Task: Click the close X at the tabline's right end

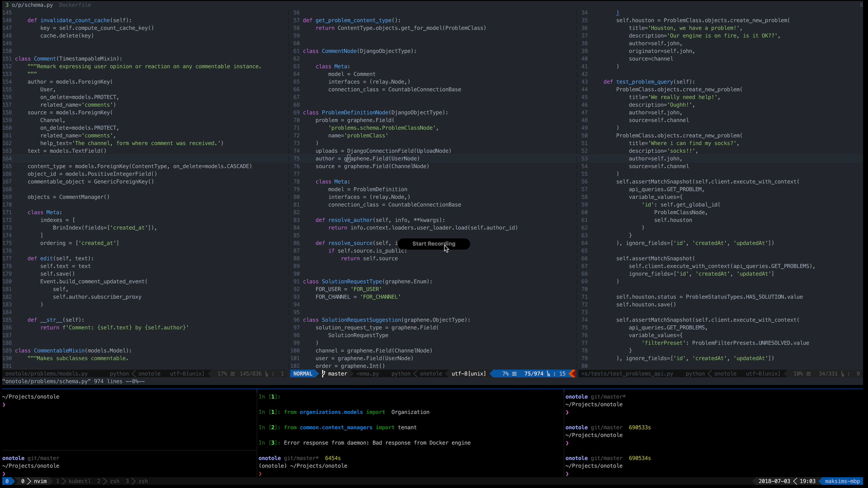Action: [861, 5]
